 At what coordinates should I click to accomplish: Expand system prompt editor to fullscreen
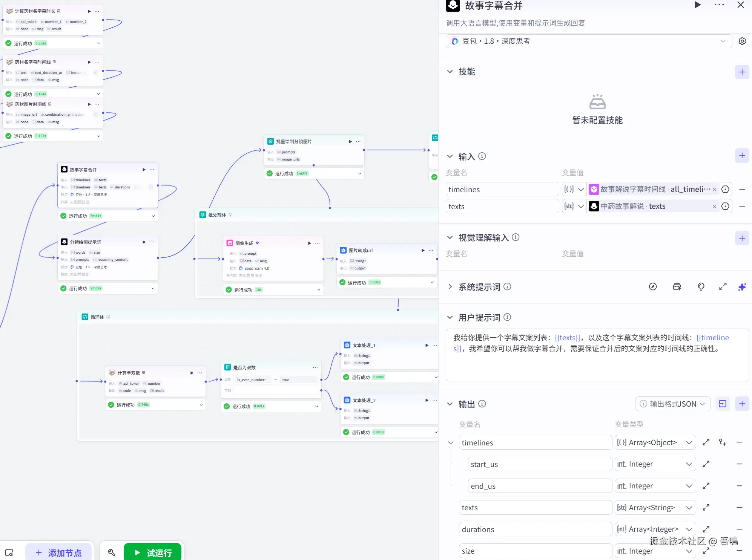click(723, 287)
